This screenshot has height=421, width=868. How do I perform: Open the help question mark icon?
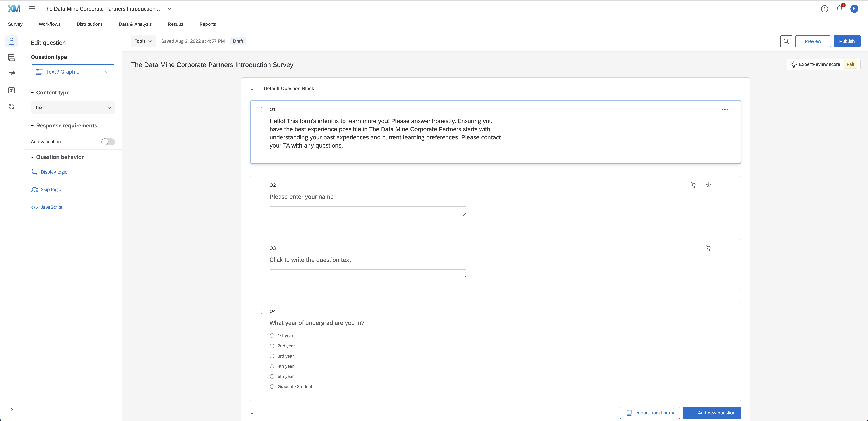coord(824,9)
